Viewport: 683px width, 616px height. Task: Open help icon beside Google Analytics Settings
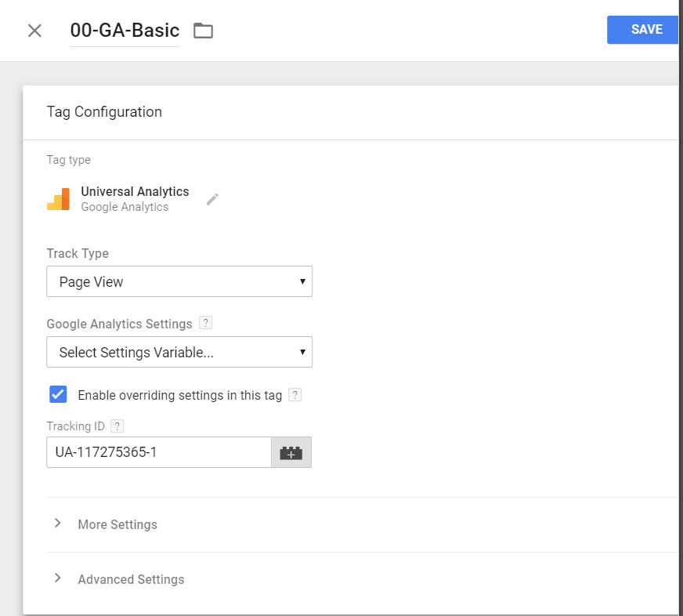(205, 324)
